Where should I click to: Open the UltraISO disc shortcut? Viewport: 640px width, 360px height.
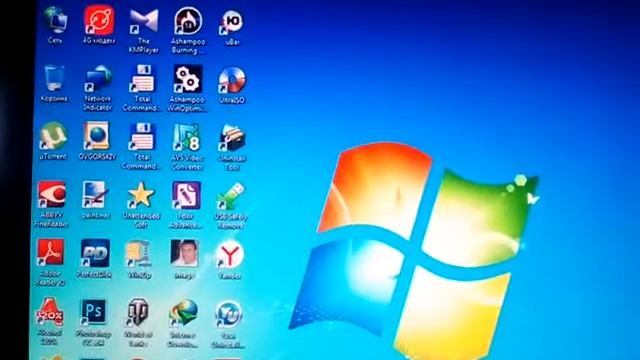tap(232, 80)
